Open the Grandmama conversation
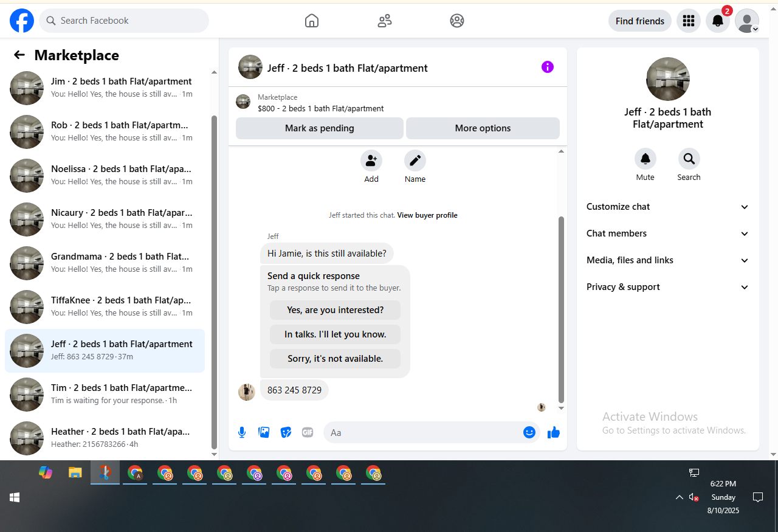778x532 pixels. point(105,263)
